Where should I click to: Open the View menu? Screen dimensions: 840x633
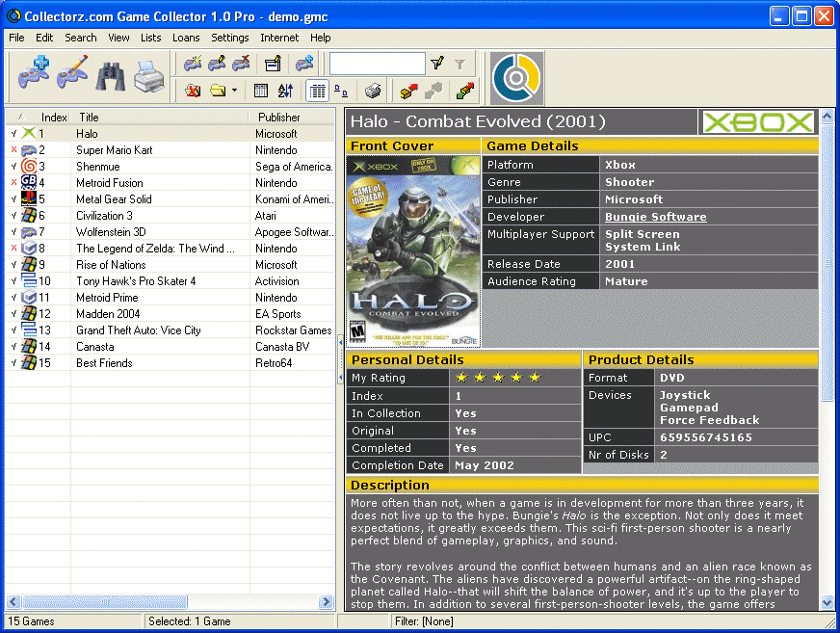pos(118,38)
